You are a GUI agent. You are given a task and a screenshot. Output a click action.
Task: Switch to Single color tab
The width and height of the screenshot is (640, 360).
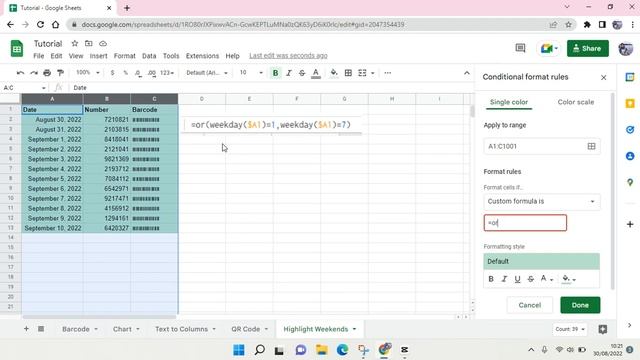coord(509,102)
